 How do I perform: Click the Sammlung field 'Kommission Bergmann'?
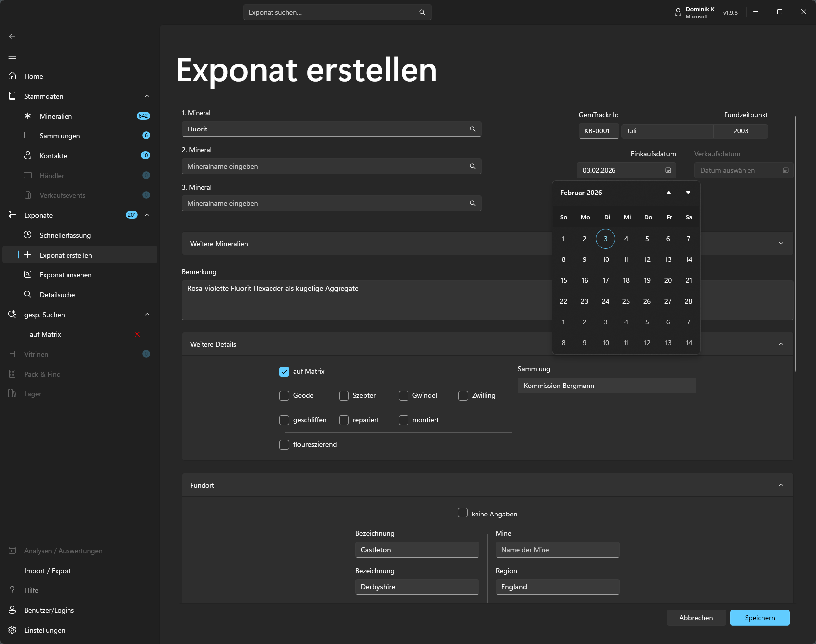[607, 386]
